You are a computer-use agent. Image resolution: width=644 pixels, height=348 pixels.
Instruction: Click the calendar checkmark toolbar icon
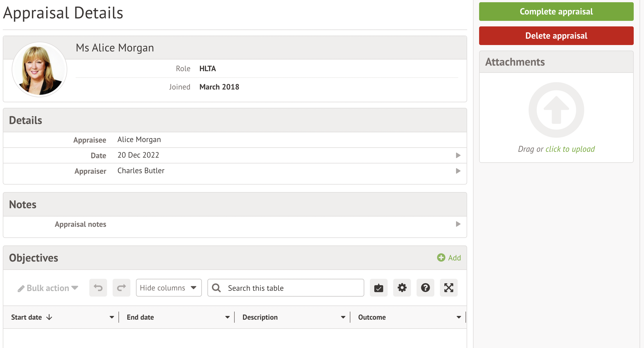378,288
